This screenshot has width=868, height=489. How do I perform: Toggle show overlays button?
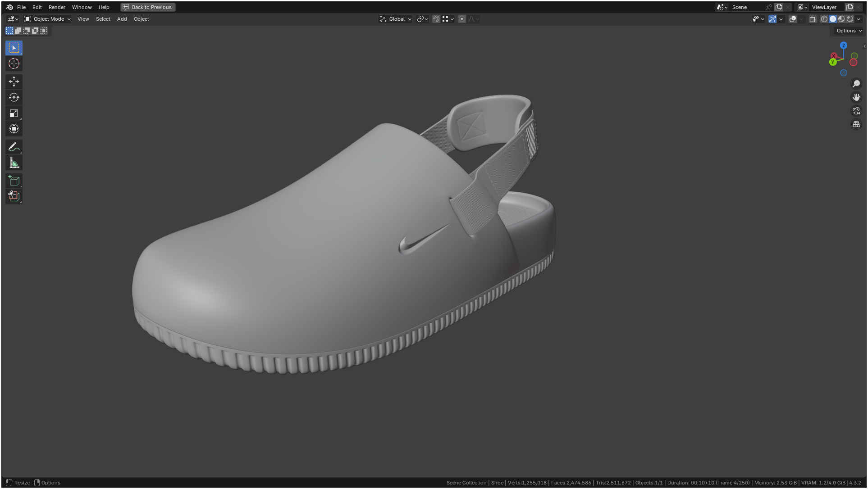pos(793,19)
